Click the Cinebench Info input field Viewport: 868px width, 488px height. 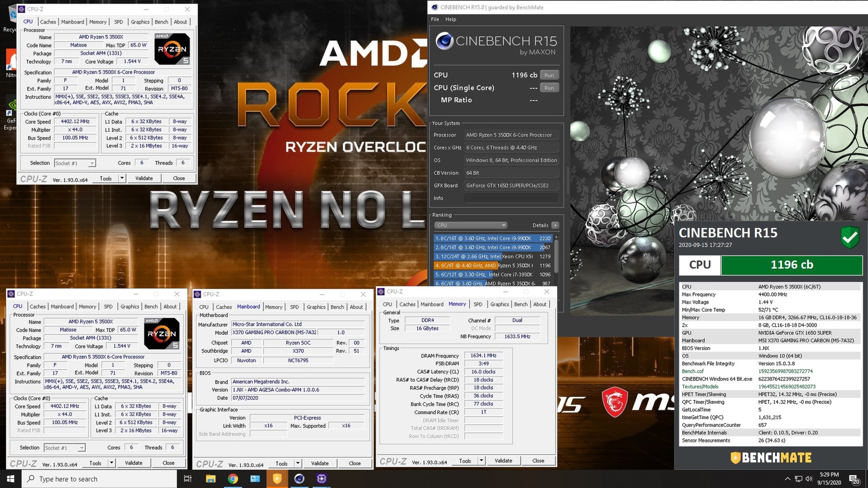[511, 198]
